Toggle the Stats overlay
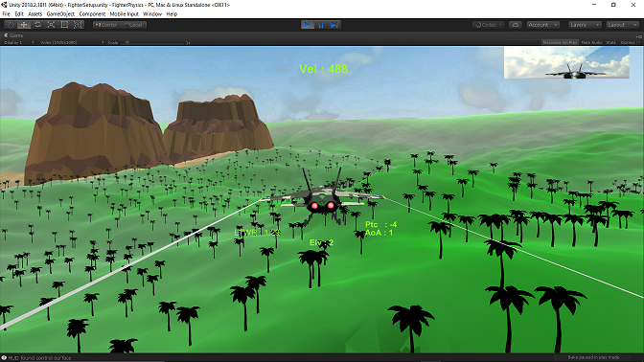The image size is (644, 362). [610, 42]
